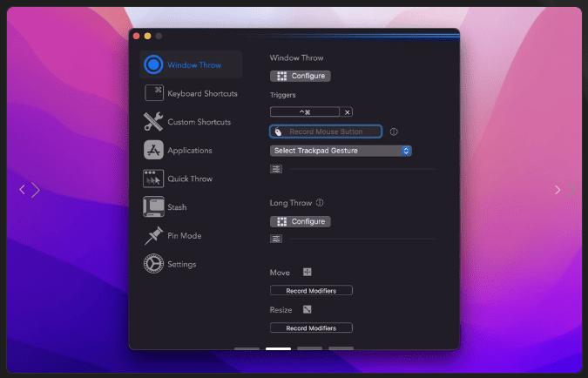Open sliders options under Window Throw triggers
Image resolution: width=588 pixels, height=378 pixels.
coord(276,169)
